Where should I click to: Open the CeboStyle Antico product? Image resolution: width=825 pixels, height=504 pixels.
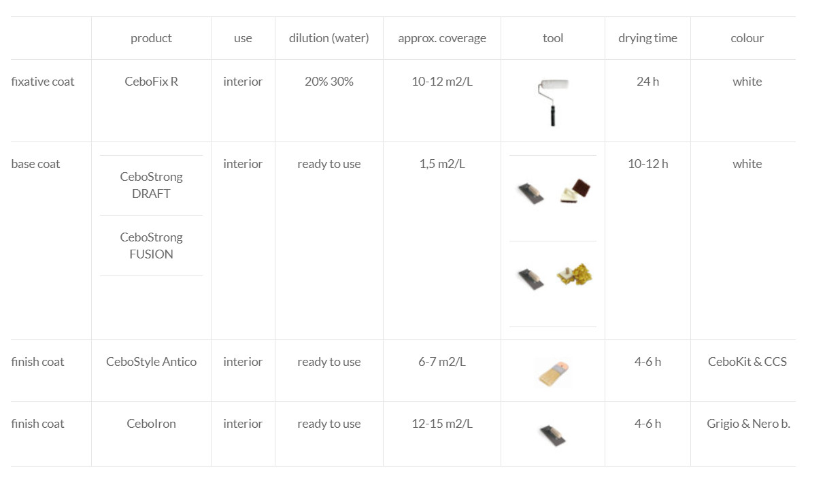coord(151,362)
